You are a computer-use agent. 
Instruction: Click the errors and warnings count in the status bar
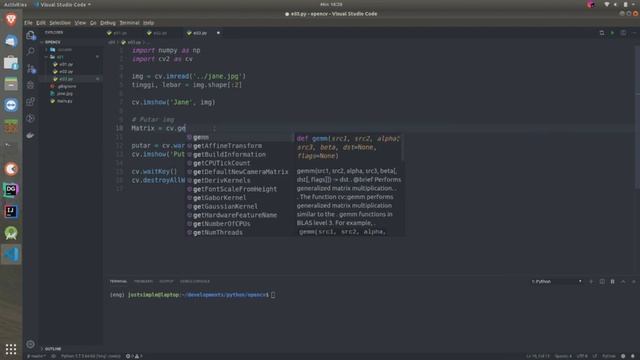(x=134, y=356)
